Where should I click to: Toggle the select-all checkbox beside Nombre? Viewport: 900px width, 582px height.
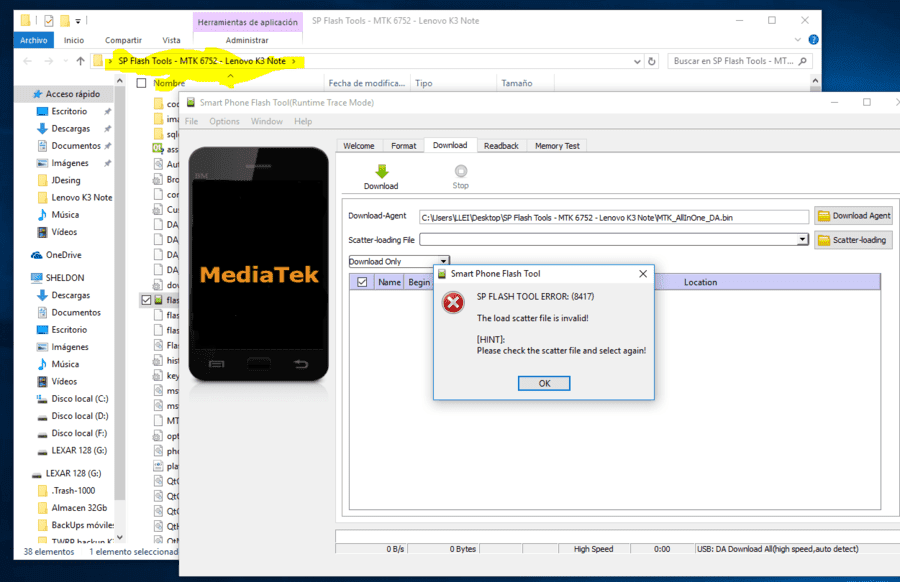(x=141, y=83)
